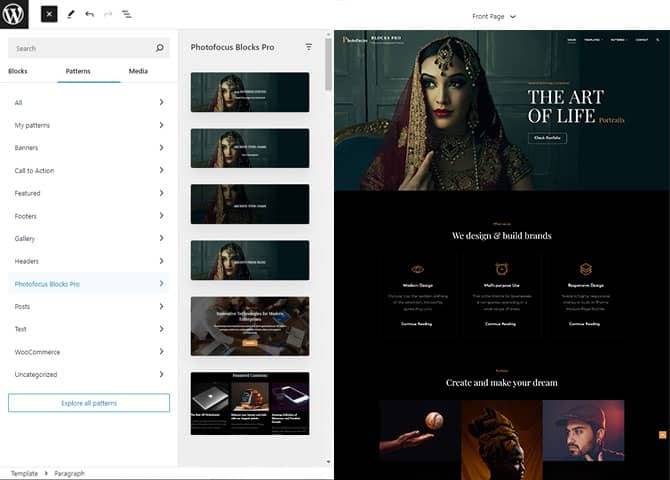The image size is (670, 480).
Task: Click the orange RSS feed icon
Action: click(662, 435)
